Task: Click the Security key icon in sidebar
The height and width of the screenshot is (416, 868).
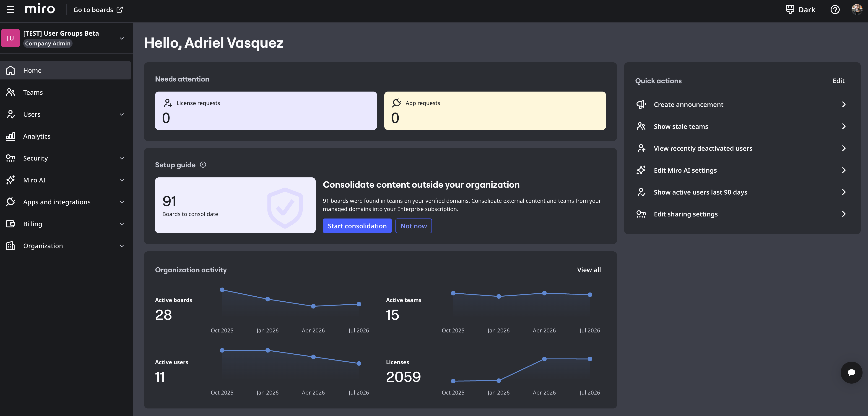Action: coord(10,158)
